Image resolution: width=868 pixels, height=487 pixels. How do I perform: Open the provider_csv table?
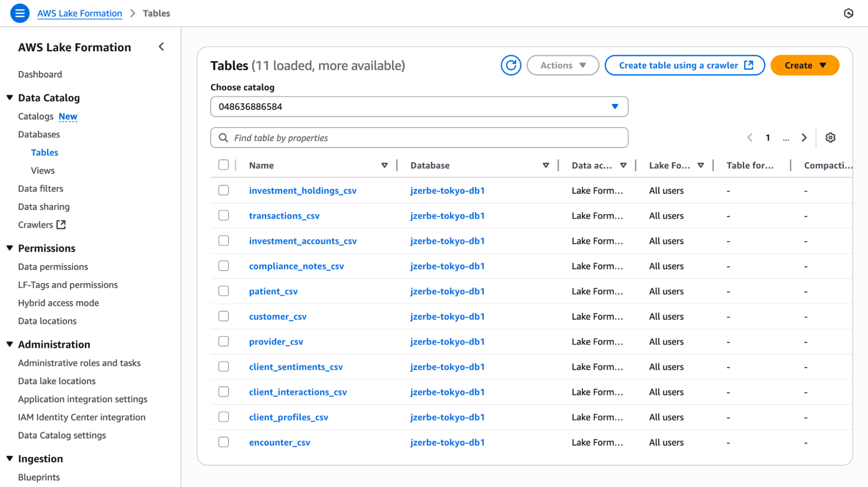(x=276, y=342)
